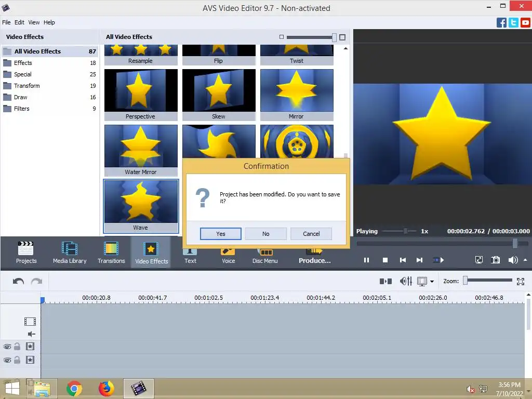This screenshot has width=532, height=399.
Task: Click the zoom to fit timeline icon
Action: 521,281
